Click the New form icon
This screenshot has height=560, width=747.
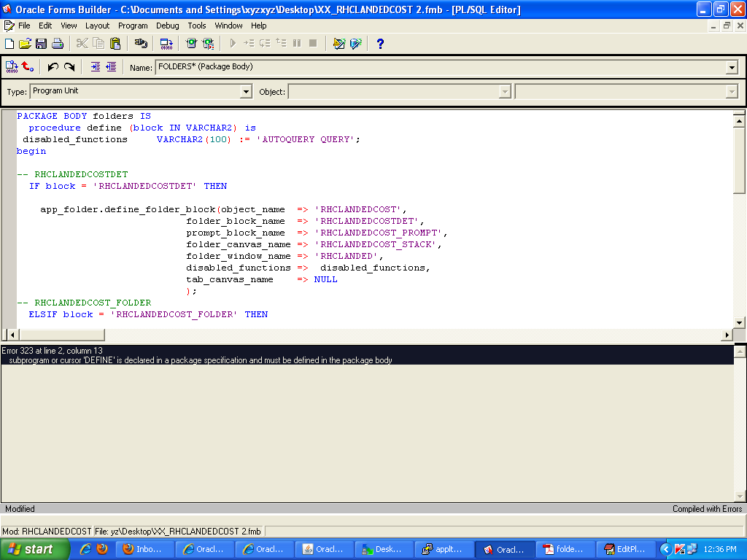(9, 44)
